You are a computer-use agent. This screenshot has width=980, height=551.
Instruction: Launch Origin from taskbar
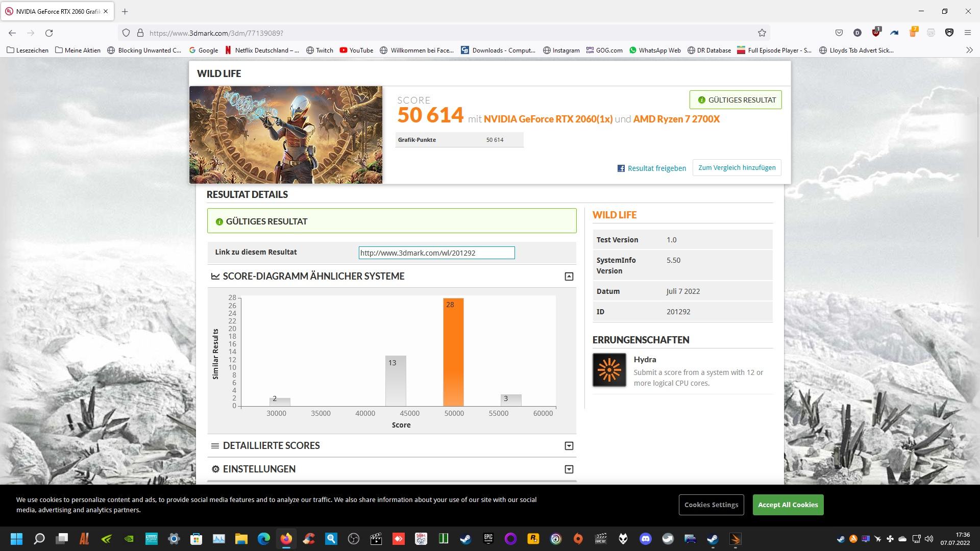pos(578,539)
